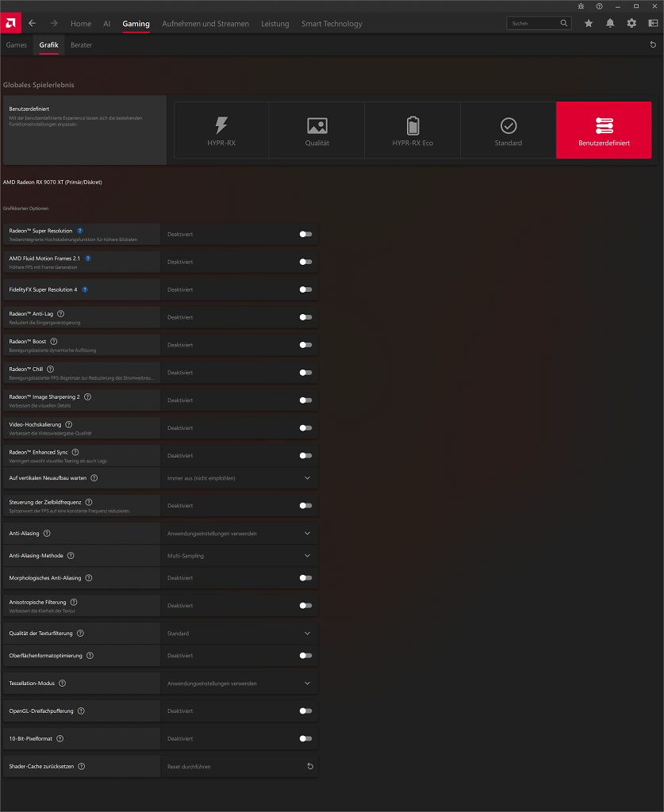The width and height of the screenshot is (664, 812).
Task: Show help for Radeon Image Sharpening 2
Action: [87, 396]
